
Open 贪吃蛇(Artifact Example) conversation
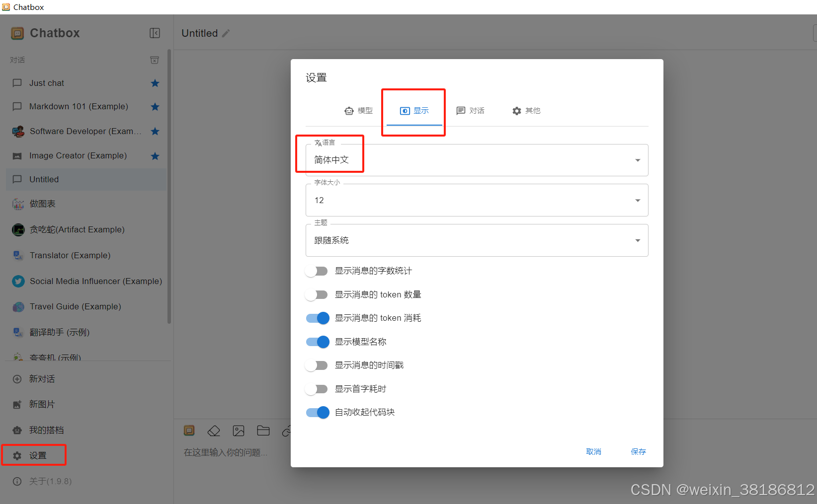tap(86, 229)
